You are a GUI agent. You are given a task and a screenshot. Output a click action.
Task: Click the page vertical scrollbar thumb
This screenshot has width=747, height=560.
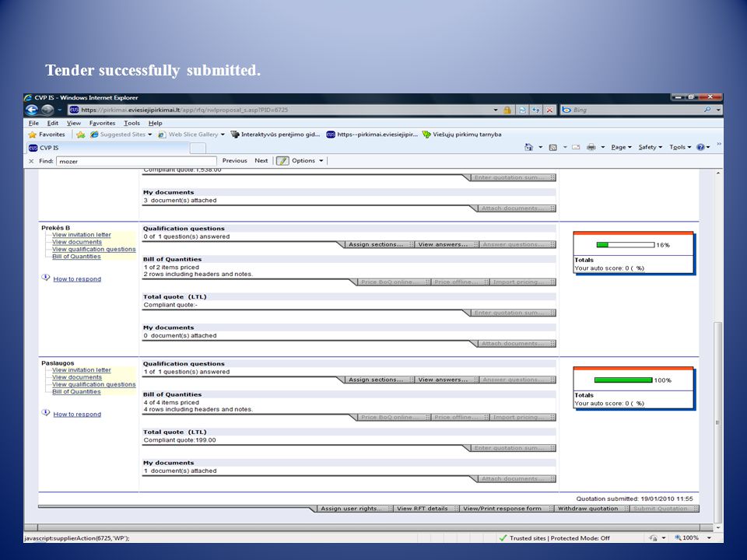coord(717,423)
